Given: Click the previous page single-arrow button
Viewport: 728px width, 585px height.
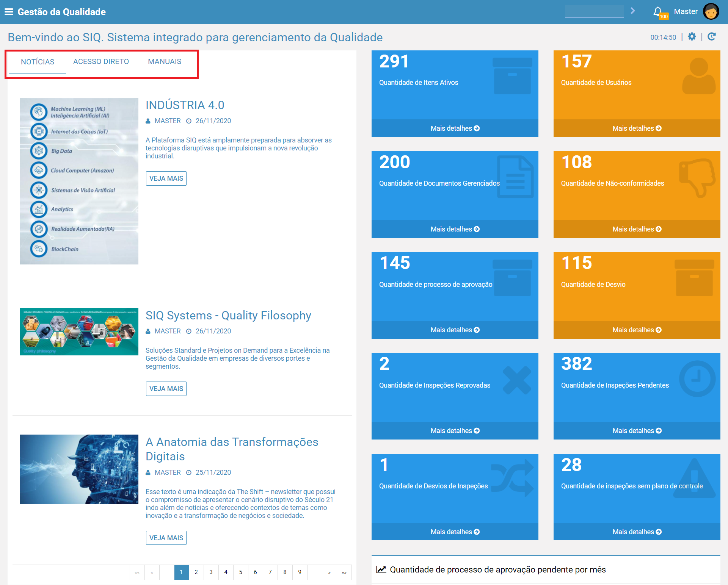Looking at the screenshot, I should pos(152,572).
